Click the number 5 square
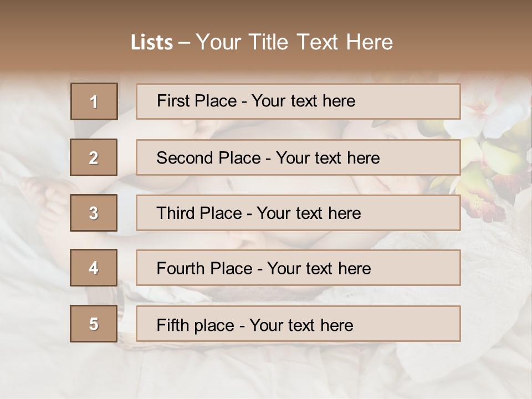 [94, 324]
